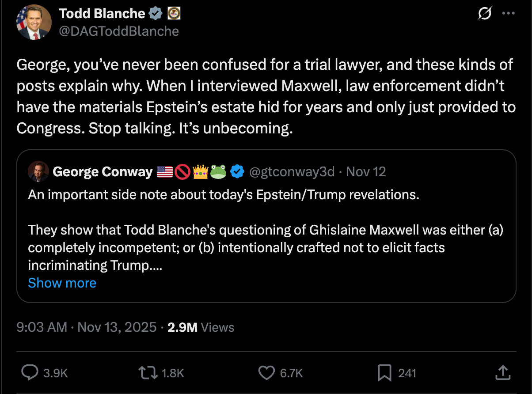Click the 6.7K like count
This screenshot has height=394, width=532.
tap(291, 373)
